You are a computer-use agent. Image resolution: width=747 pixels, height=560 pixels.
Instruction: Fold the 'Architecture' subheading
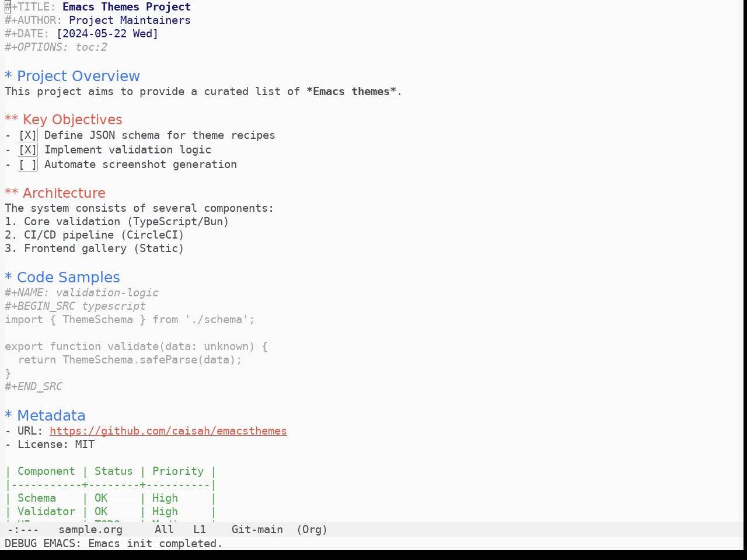55,193
